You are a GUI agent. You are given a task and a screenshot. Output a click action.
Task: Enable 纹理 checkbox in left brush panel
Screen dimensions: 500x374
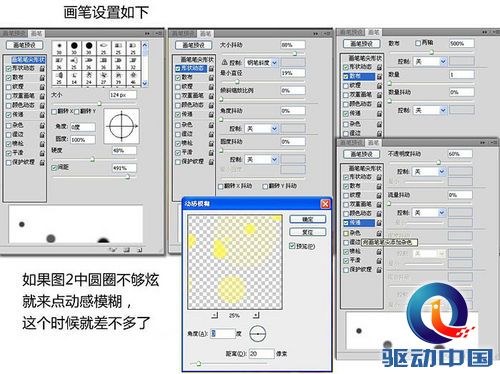[x=9, y=87]
